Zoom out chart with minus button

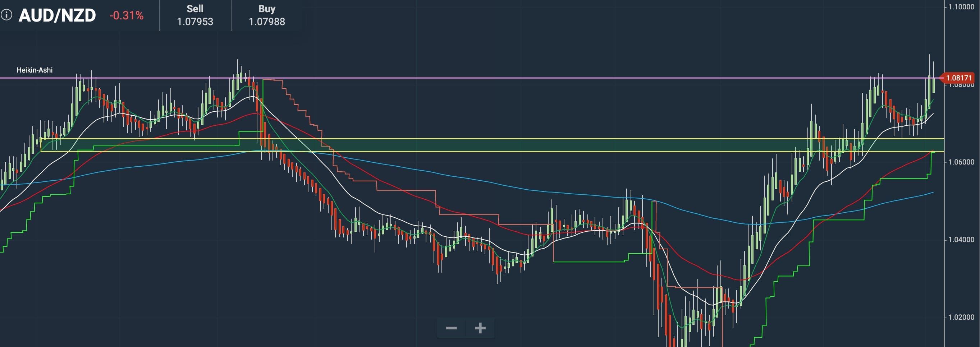(x=451, y=328)
